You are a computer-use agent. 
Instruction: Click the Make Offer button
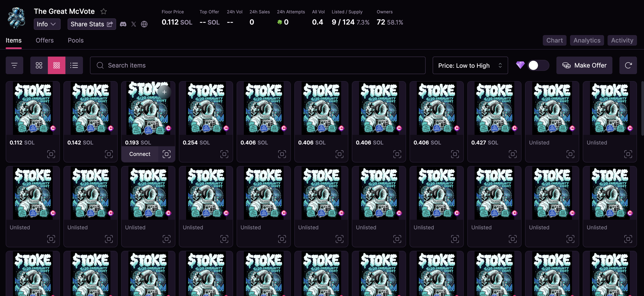tap(584, 65)
